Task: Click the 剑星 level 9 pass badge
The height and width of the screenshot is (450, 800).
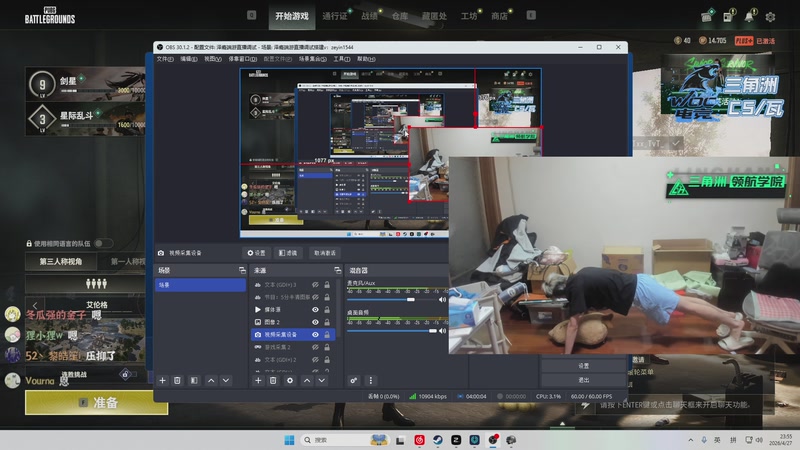Action: coord(42,84)
